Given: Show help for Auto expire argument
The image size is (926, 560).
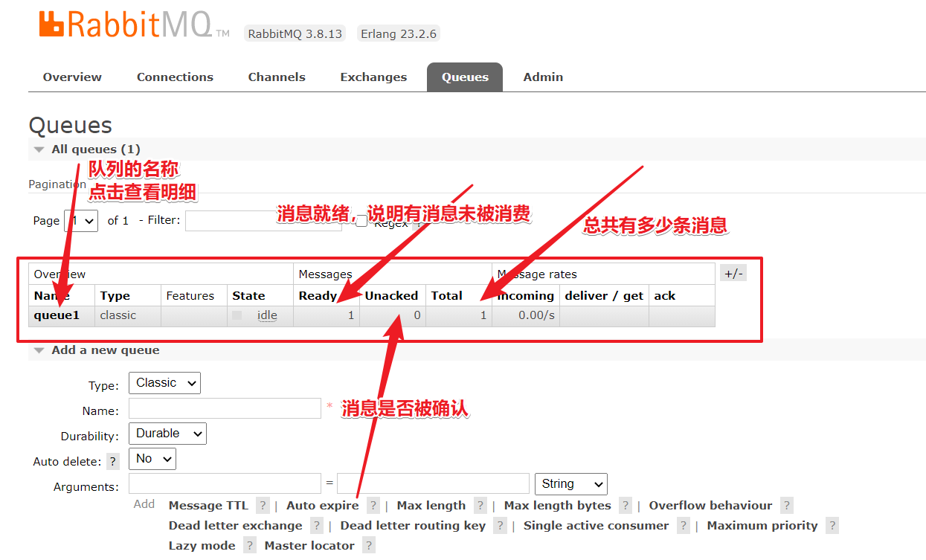Looking at the screenshot, I should point(373,506).
